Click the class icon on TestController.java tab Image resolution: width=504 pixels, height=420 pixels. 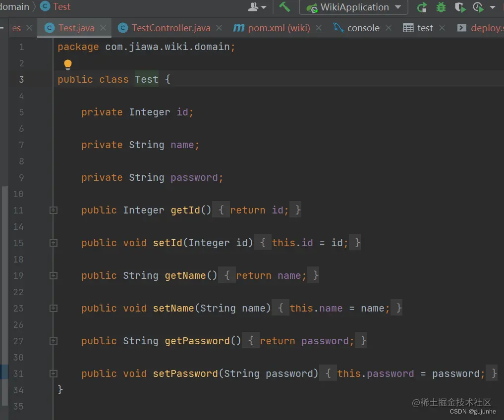122,28
